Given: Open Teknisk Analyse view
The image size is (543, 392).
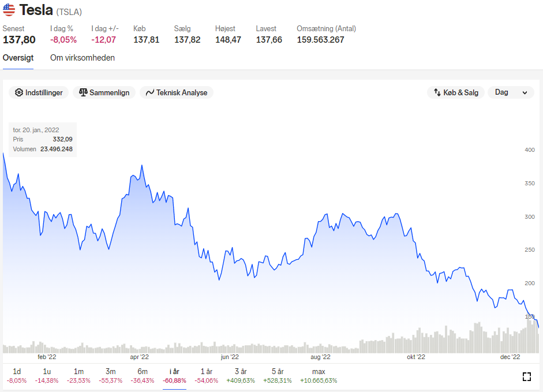Looking at the screenshot, I should [x=176, y=92].
